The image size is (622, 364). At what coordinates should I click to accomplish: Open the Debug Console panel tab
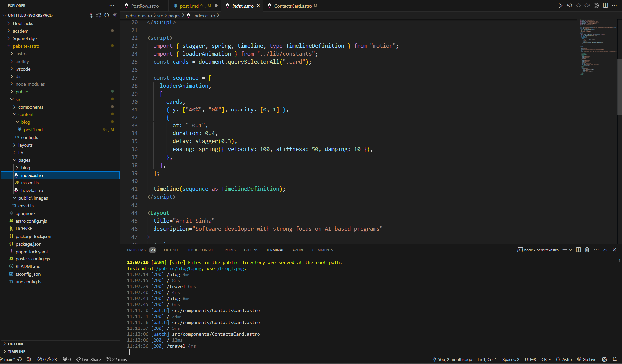(201, 250)
